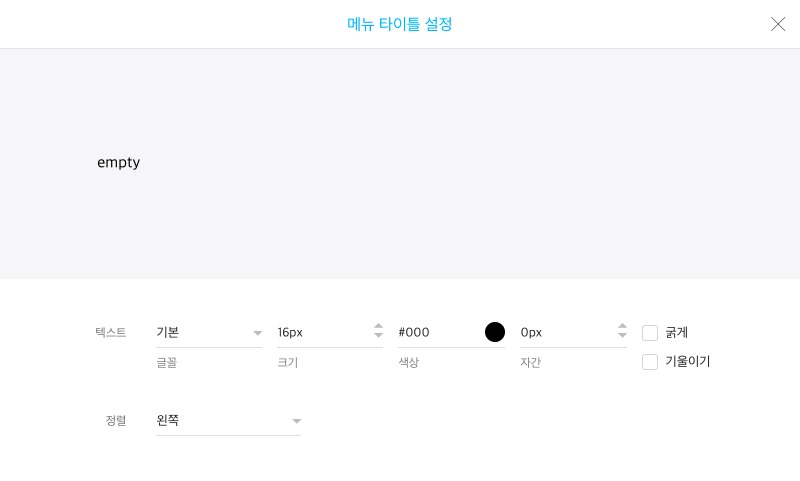Click the 메뉴 타이틀 설정 dialog title

(x=399, y=24)
